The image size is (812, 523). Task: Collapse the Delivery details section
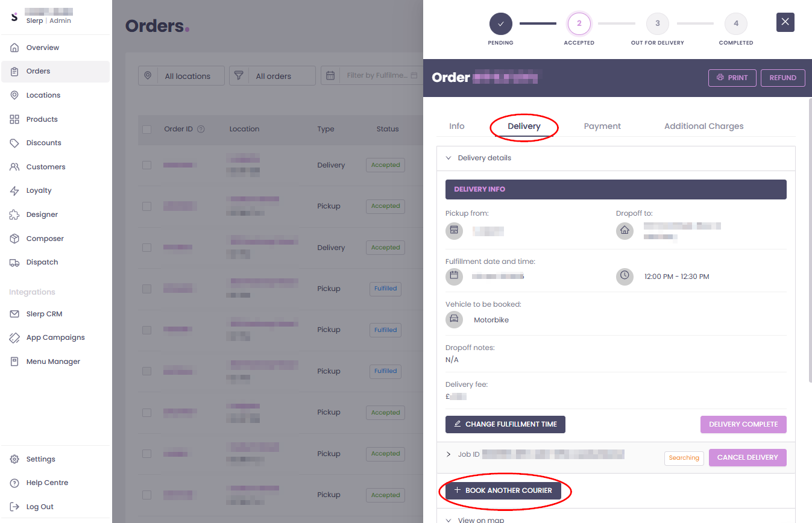[448, 158]
